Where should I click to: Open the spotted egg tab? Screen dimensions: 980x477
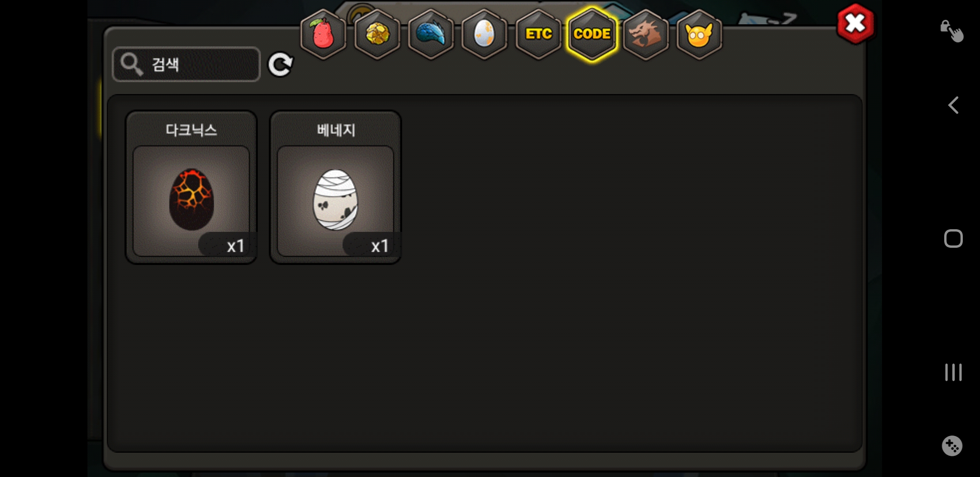484,34
